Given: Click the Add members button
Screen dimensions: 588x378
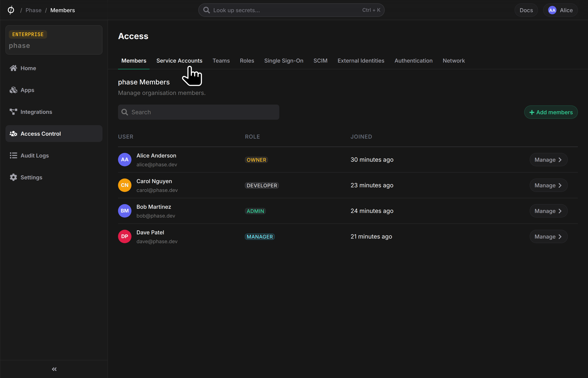Looking at the screenshot, I should tap(551, 112).
